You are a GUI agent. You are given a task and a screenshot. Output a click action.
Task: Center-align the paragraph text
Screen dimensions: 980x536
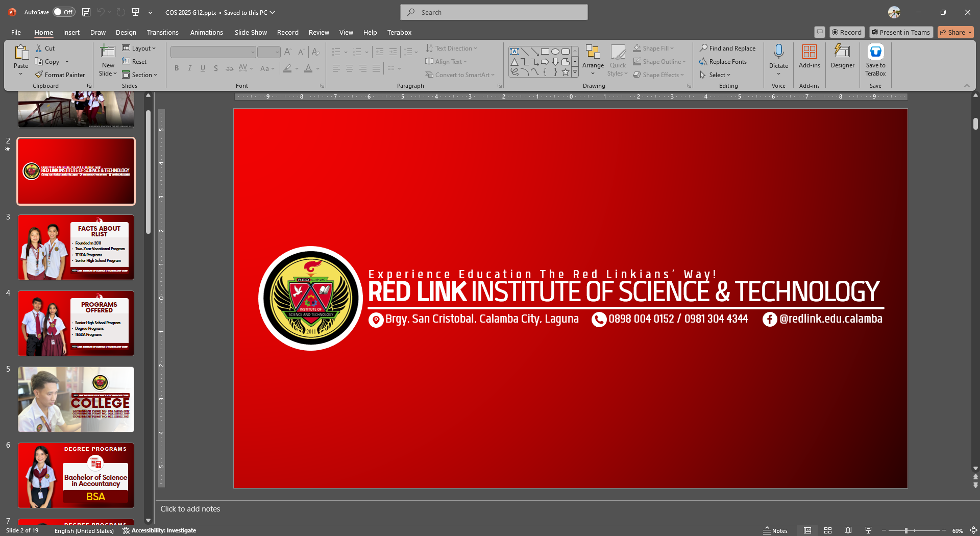350,68
